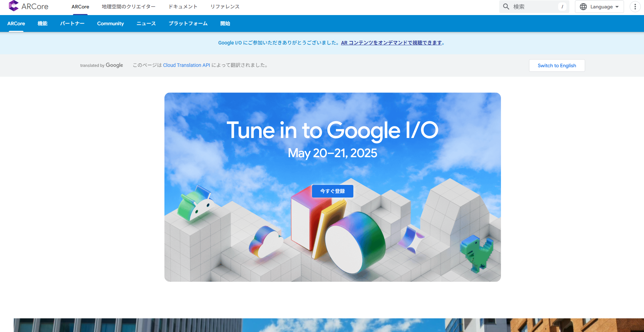Click the globe language icon
This screenshot has height=332, width=644.
click(x=583, y=7)
